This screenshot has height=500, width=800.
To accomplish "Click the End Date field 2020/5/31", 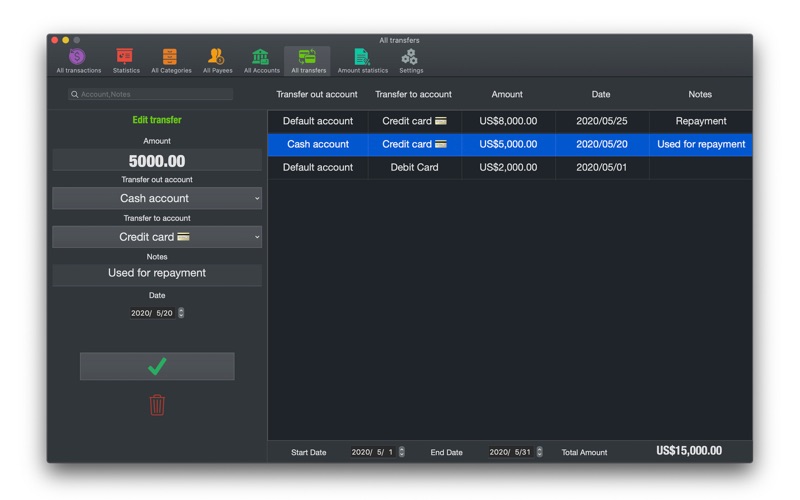I will tap(510, 452).
